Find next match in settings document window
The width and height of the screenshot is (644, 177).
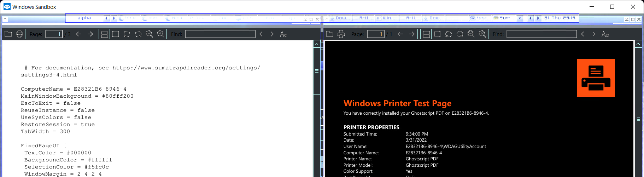[x=272, y=34]
